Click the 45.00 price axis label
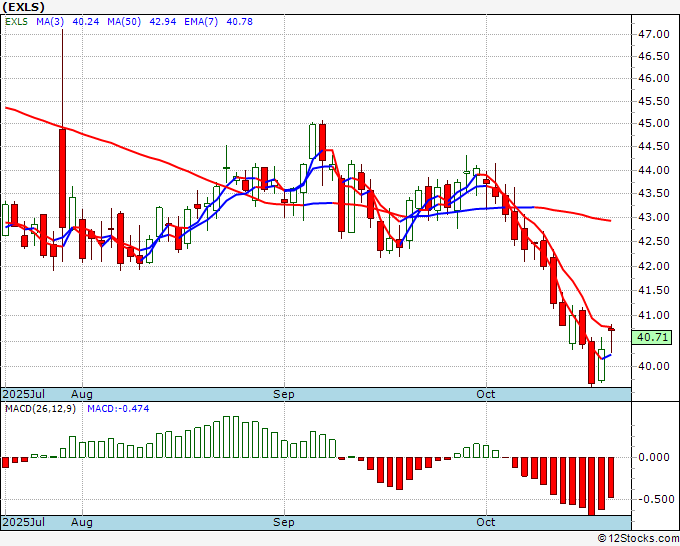 654,124
